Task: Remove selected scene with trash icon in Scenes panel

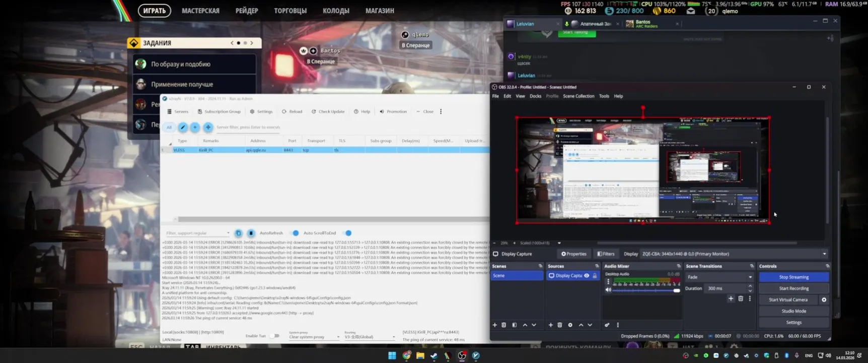Action: (x=503, y=325)
